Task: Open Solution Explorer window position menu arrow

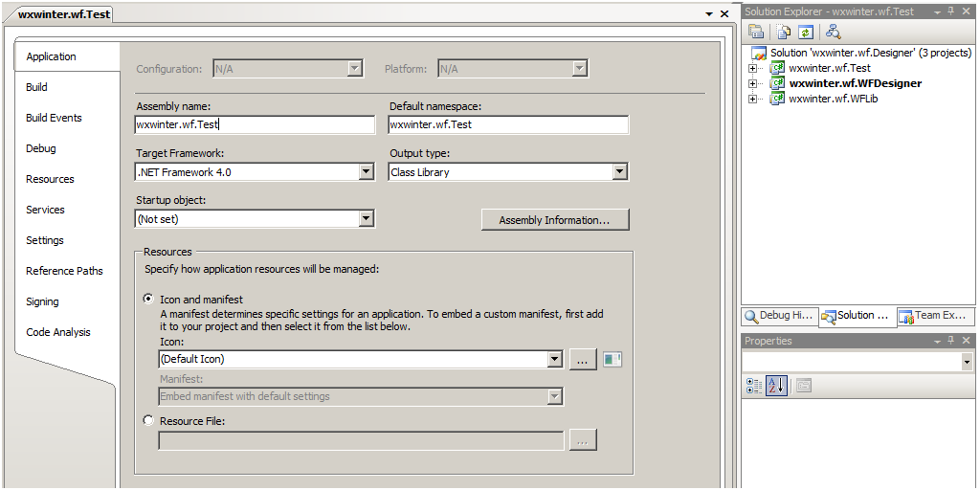Action: click(938, 11)
